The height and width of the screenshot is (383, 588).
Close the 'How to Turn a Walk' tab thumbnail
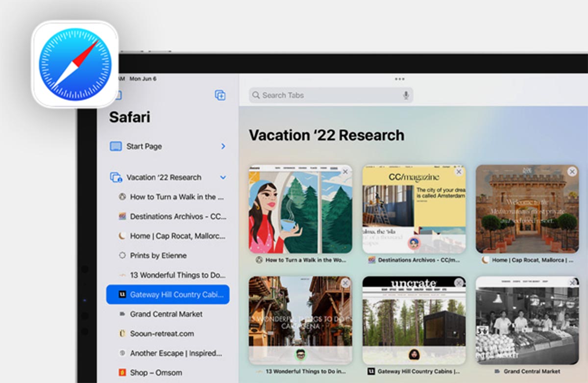345,172
